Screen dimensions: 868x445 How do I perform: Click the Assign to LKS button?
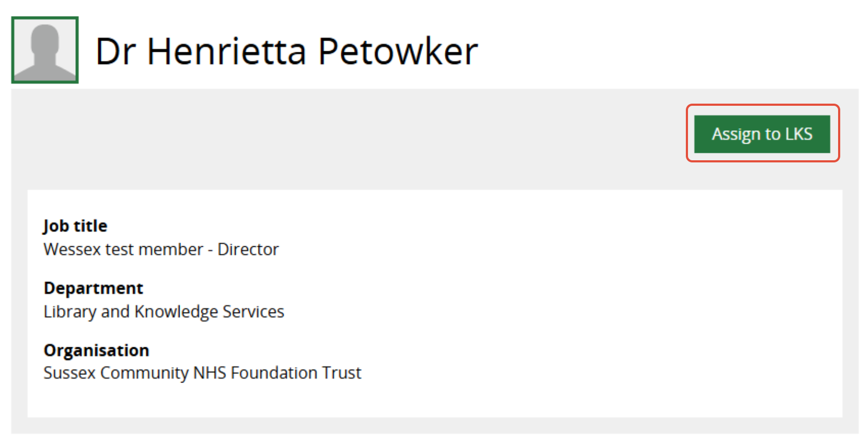[762, 134]
